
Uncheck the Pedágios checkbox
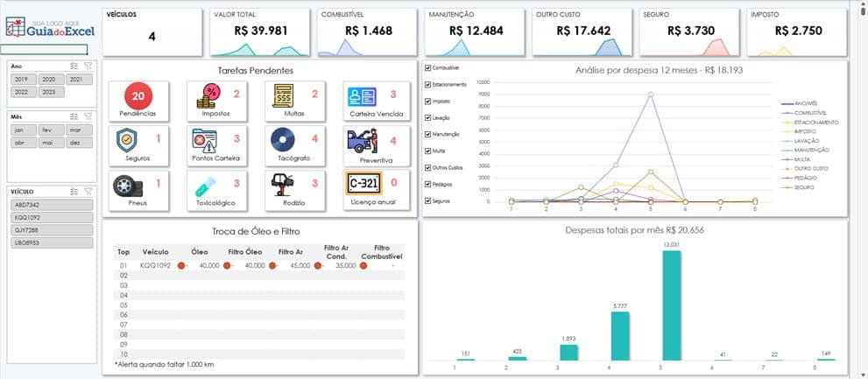point(427,184)
